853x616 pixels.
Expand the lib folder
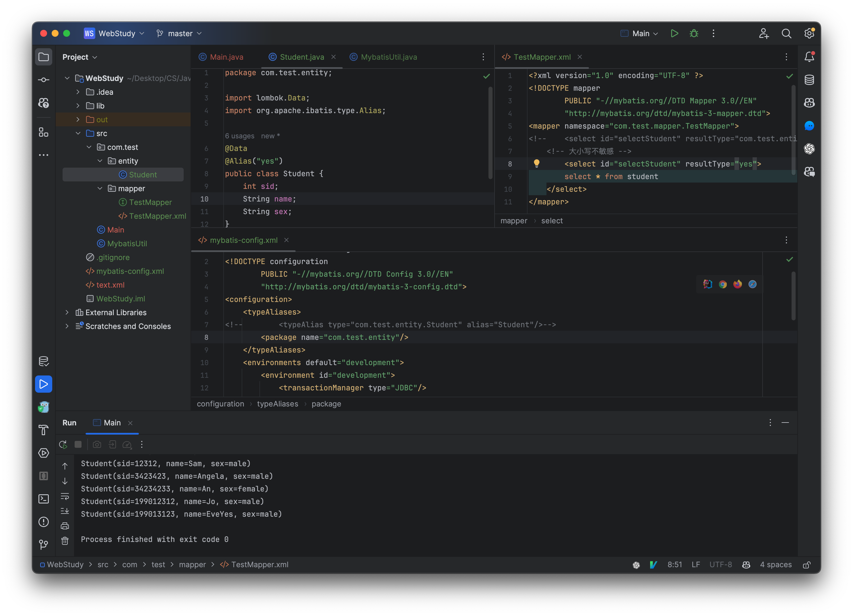(x=78, y=106)
